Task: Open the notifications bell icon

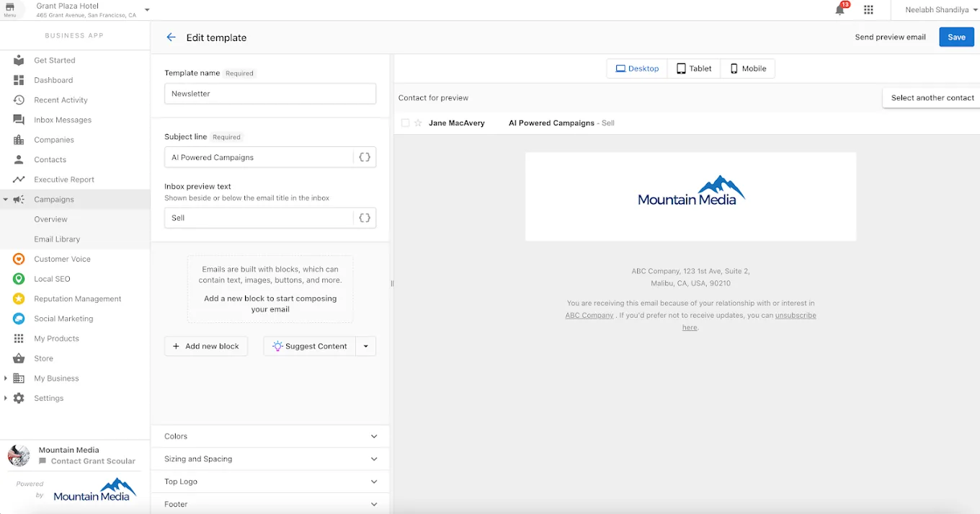Action: click(x=839, y=10)
